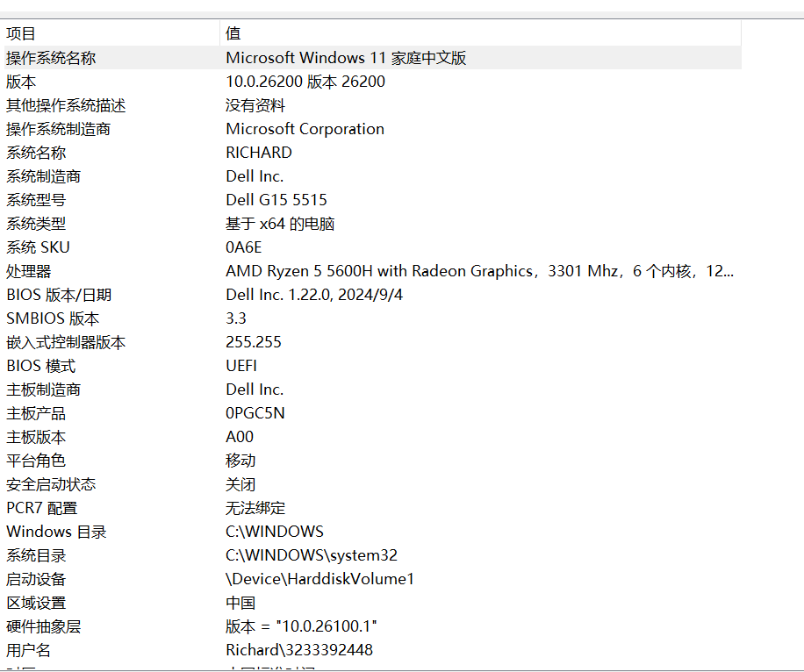The image size is (804, 672).
Task: Select the 平台角色 row label
Action: (x=36, y=461)
